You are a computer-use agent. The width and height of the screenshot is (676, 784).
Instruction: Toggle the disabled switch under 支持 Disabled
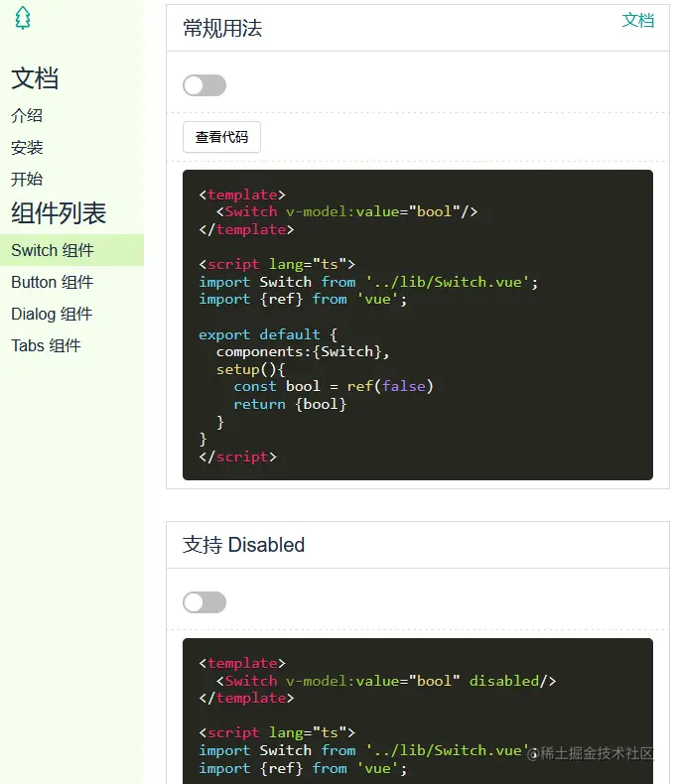pyautogui.click(x=204, y=602)
